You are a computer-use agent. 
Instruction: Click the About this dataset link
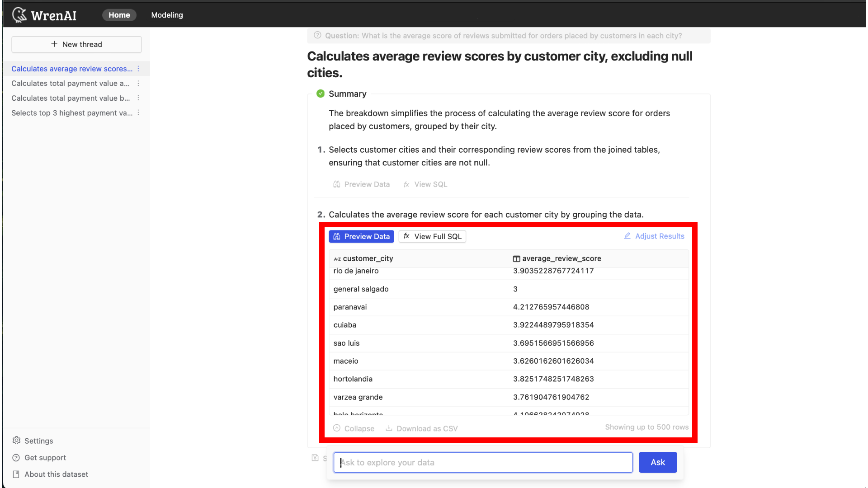56,474
